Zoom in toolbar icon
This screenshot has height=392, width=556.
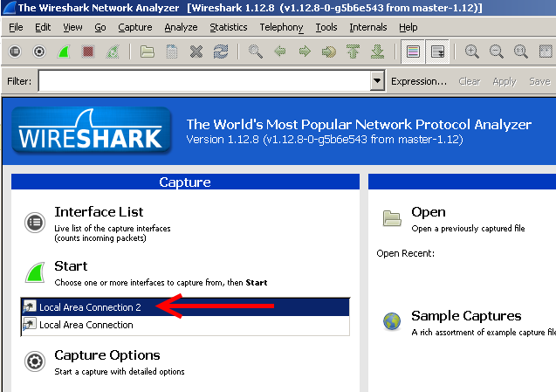pos(472,52)
